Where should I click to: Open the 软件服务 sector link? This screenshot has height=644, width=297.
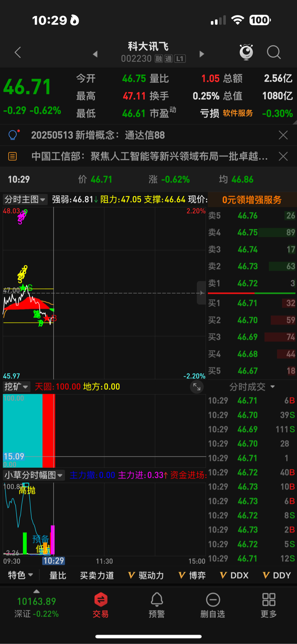(x=238, y=113)
